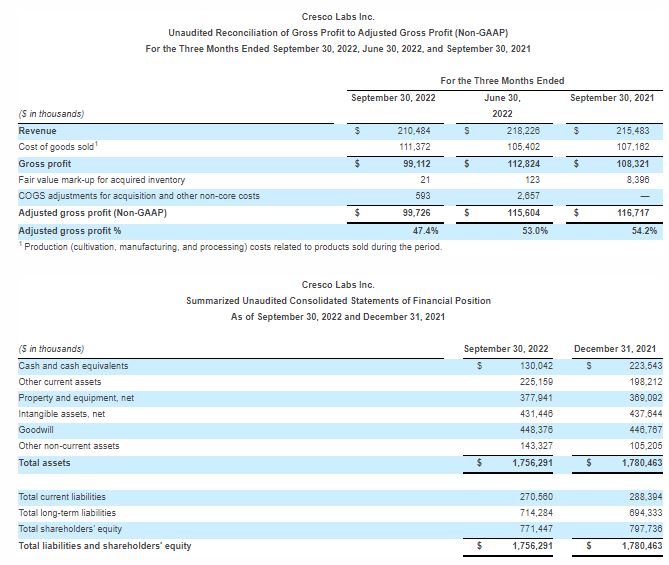Click the Revenue row label
This screenshot has height=565, width=669.
(x=38, y=131)
